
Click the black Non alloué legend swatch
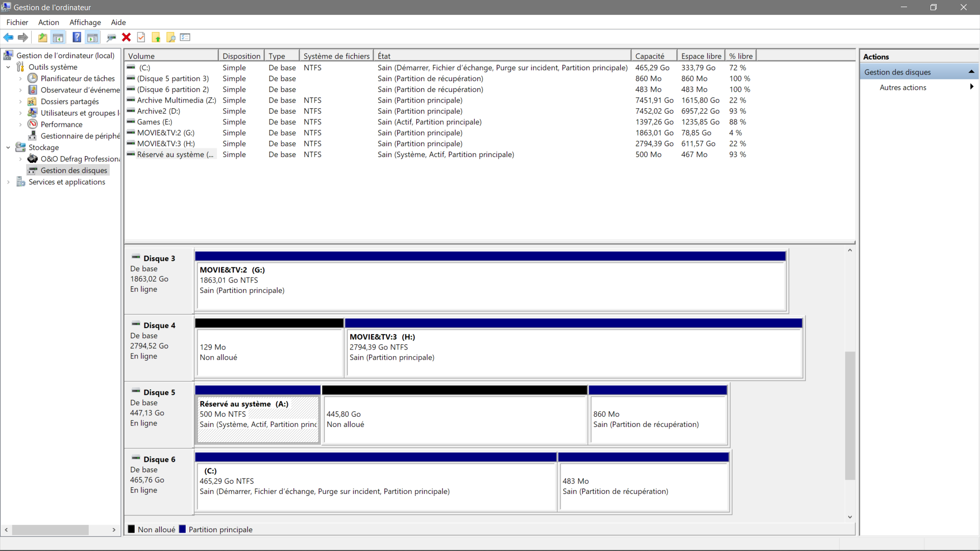131,529
